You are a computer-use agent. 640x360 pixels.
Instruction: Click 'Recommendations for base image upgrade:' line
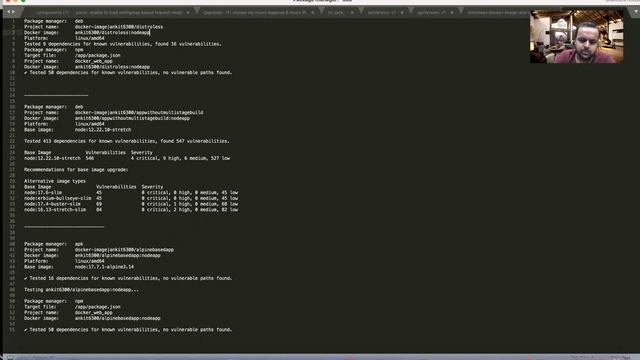pos(76,170)
